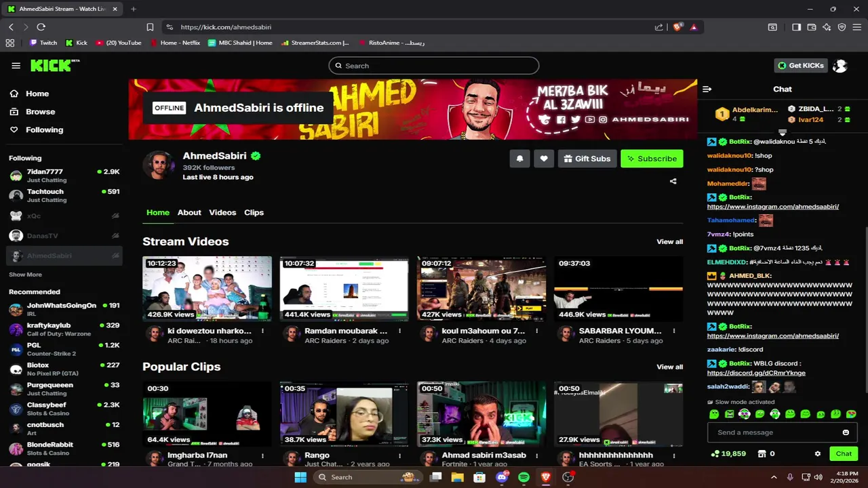Expand the Show More following list
The width and height of the screenshot is (868, 488).
coord(25,274)
